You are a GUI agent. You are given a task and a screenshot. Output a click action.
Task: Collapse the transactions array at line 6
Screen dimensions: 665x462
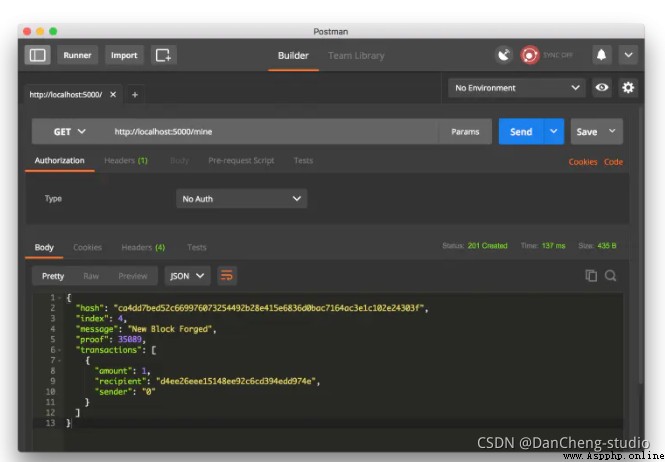(60, 350)
